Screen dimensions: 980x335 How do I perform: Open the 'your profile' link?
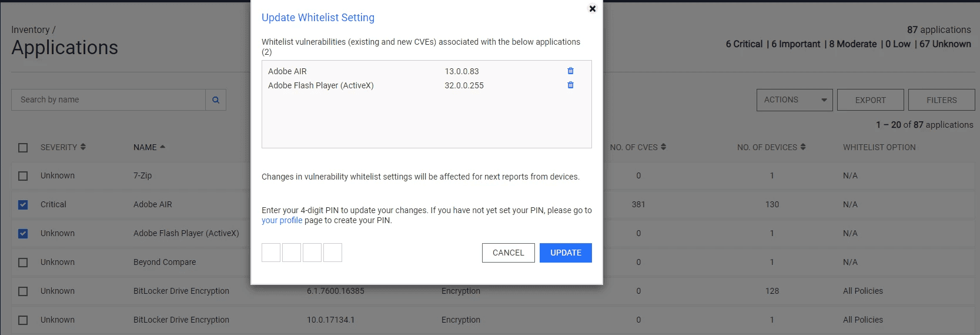click(x=282, y=220)
